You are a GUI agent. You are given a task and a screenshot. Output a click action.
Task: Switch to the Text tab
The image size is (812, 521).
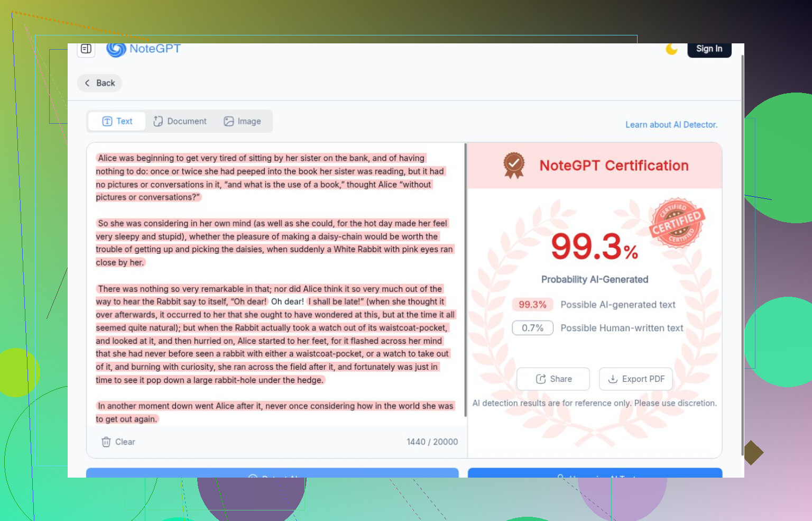[x=117, y=121]
